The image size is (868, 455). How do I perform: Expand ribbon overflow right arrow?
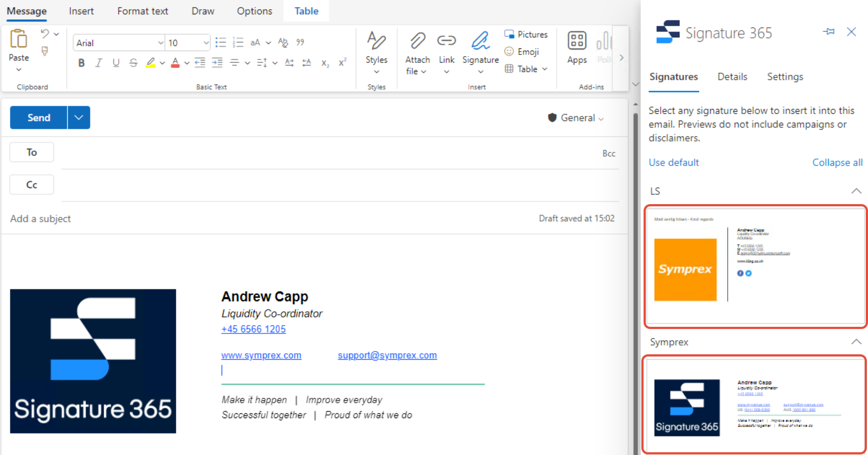pos(621,58)
